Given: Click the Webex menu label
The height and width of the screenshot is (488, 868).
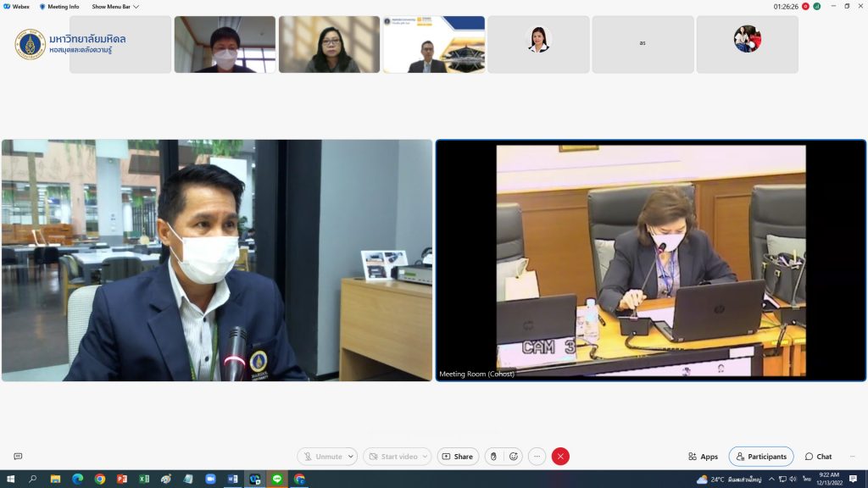Looking at the screenshot, I should [x=17, y=7].
